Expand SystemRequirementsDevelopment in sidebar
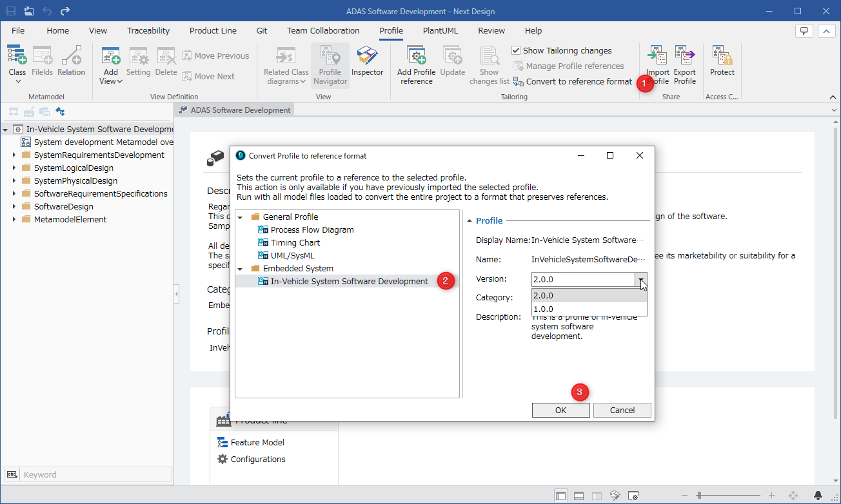 coord(14,155)
